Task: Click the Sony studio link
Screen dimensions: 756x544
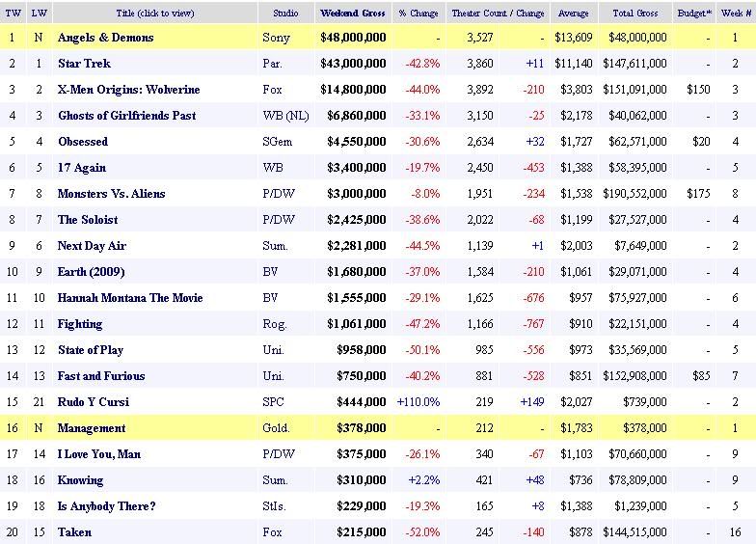Action: (x=276, y=38)
